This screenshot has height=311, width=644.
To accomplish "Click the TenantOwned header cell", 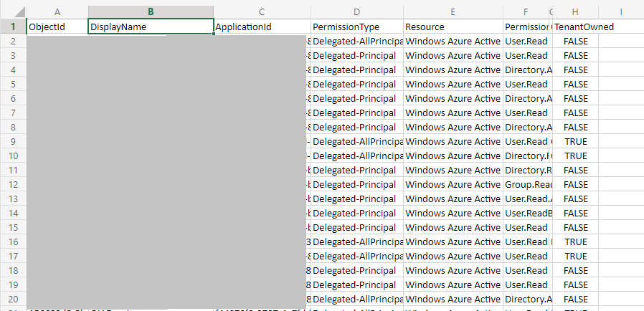I will pyautogui.click(x=575, y=27).
